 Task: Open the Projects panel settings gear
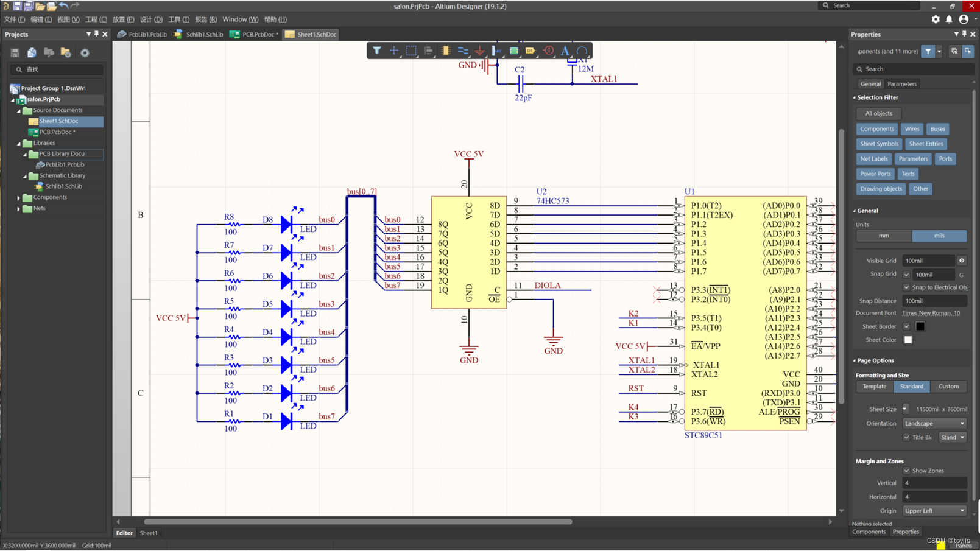[85, 53]
